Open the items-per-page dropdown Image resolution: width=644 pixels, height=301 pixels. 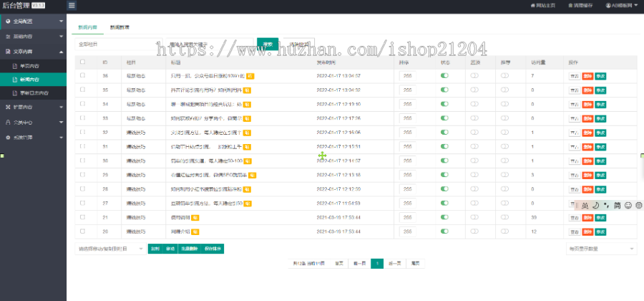[601, 249]
